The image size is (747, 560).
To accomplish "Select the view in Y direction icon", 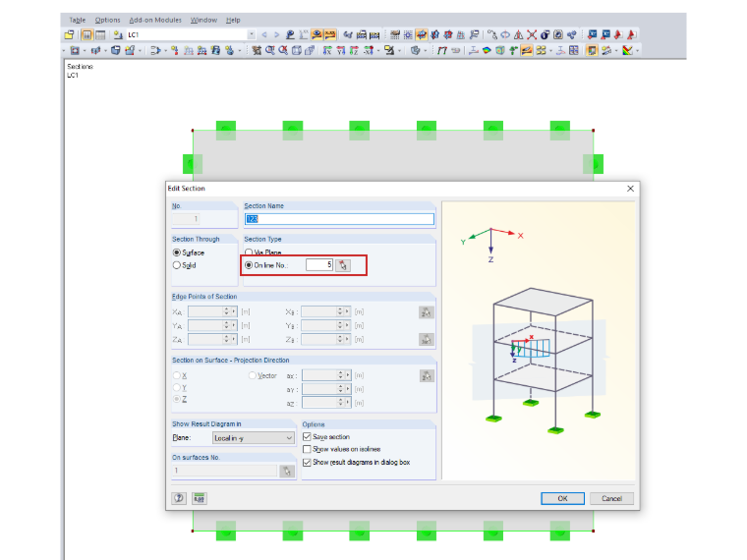I will coord(340,50).
